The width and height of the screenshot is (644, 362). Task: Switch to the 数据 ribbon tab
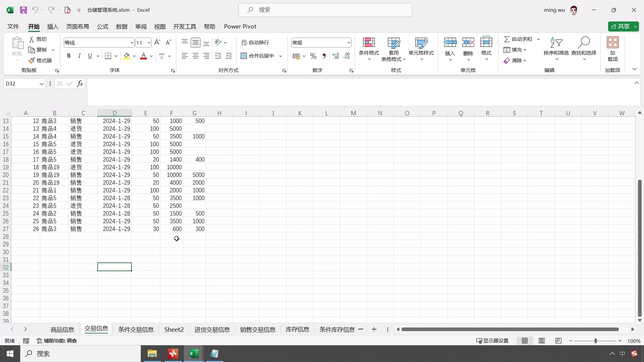coord(121,26)
